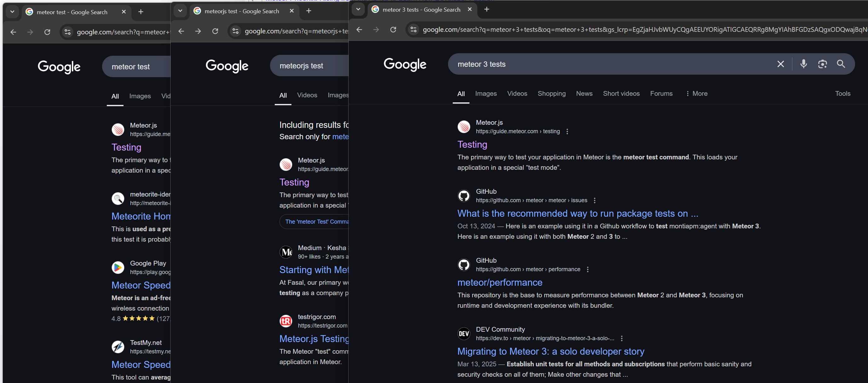
Task: Click the magnifier search button
Action: [x=841, y=64]
